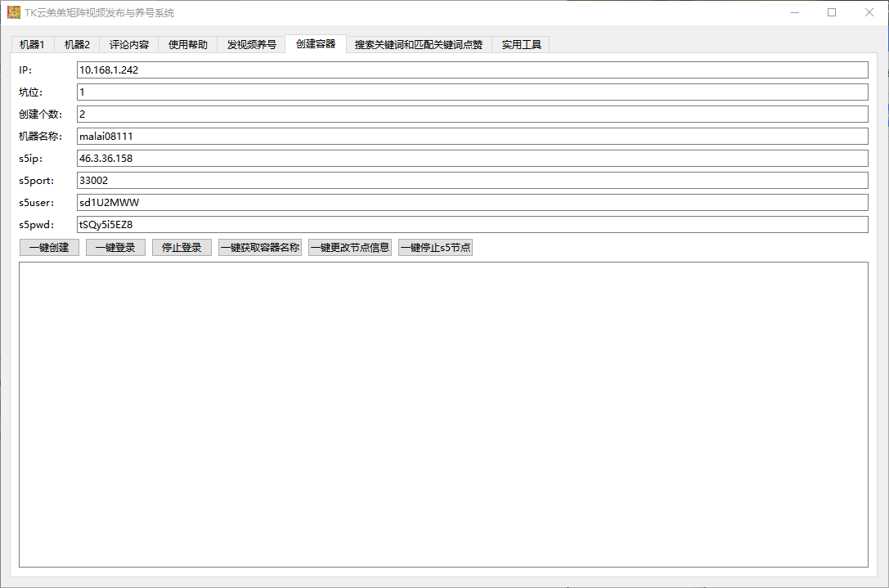Click inside the large log output area
The height and width of the screenshot is (588, 889).
pyautogui.click(x=443, y=414)
